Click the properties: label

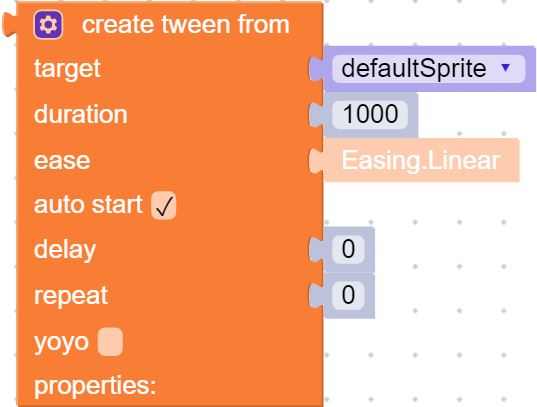click(x=95, y=386)
